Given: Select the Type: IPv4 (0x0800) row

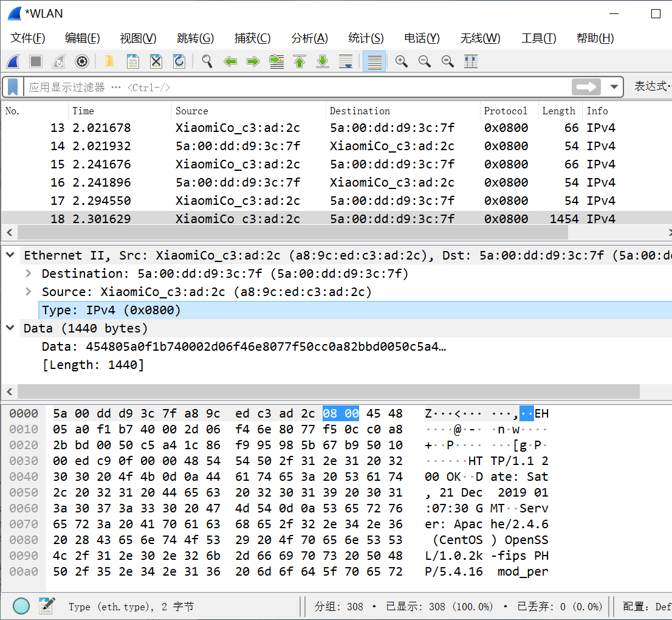Looking at the screenshot, I should click(x=355, y=310).
